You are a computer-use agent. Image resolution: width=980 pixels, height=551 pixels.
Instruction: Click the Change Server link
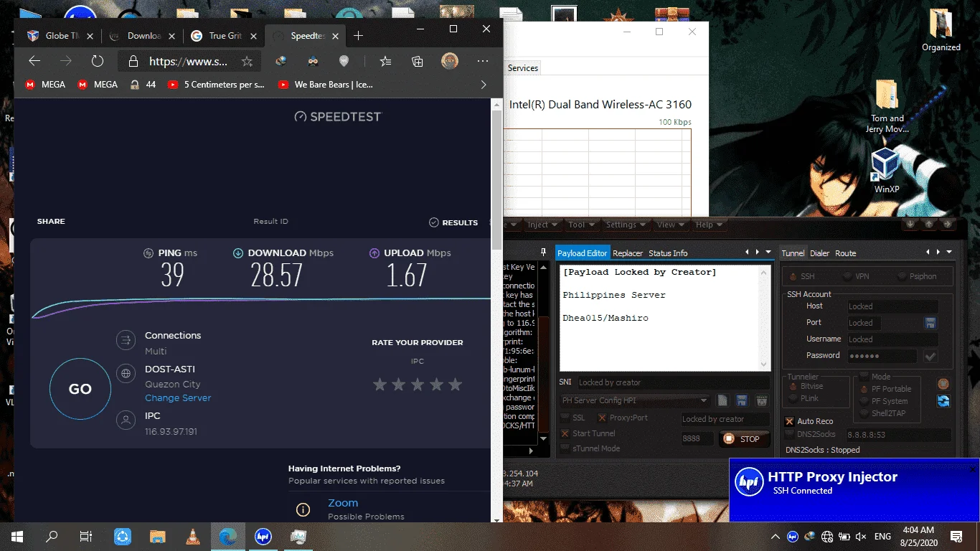pyautogui.click(x=178, y=398)
